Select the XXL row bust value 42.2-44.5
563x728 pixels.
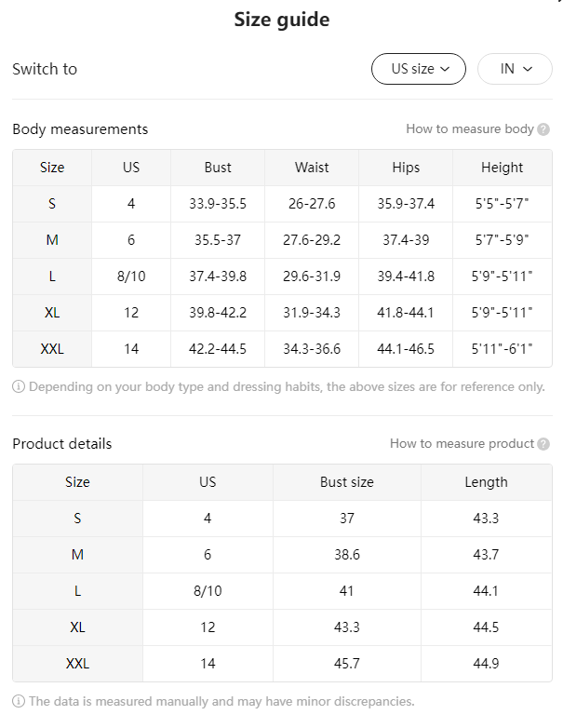(x=218, y=349)
